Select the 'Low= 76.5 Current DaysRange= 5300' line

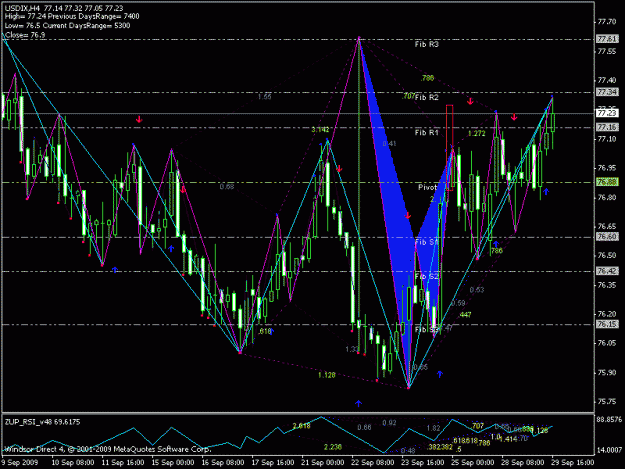coord(67,26)
